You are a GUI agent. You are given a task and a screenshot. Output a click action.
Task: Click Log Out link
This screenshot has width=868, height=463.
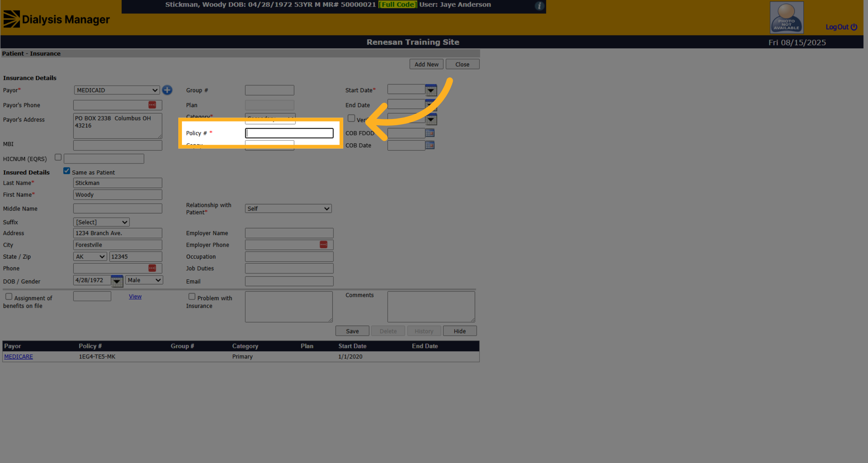click(841, 27)
